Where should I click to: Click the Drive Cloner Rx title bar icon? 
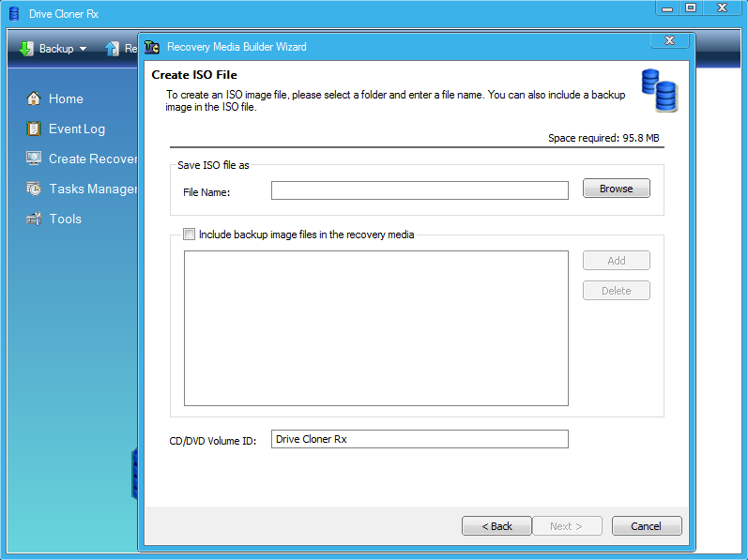14,14
